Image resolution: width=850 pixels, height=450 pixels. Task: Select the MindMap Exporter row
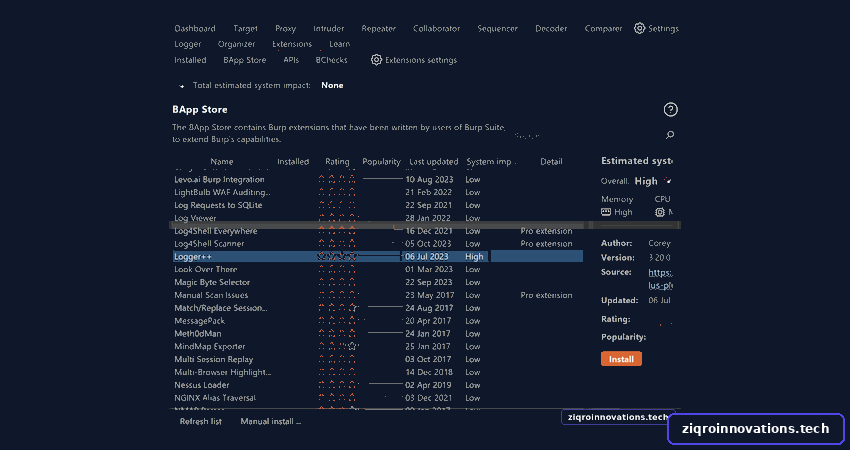pos(378,346)
